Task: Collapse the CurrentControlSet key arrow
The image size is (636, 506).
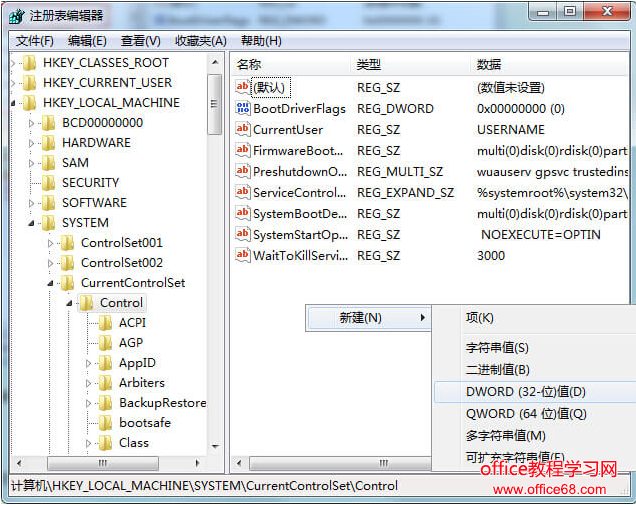Action: pos(51,283)
